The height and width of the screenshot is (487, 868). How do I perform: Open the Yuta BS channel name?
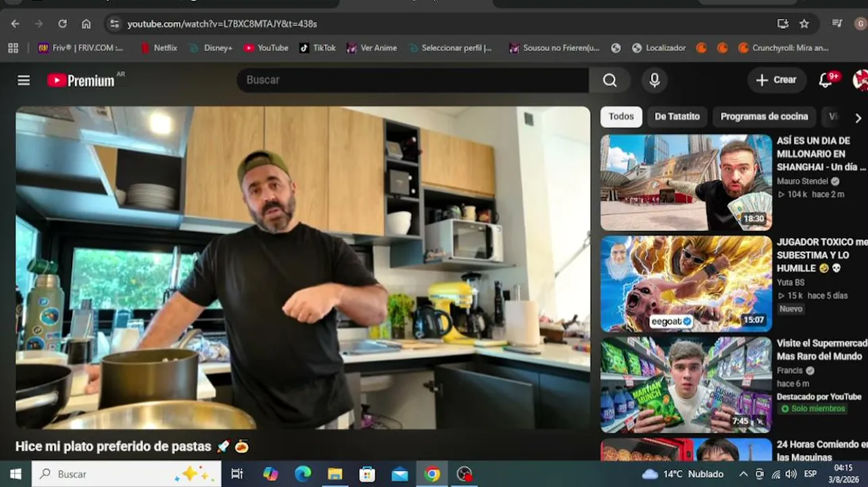click(791, 283)
